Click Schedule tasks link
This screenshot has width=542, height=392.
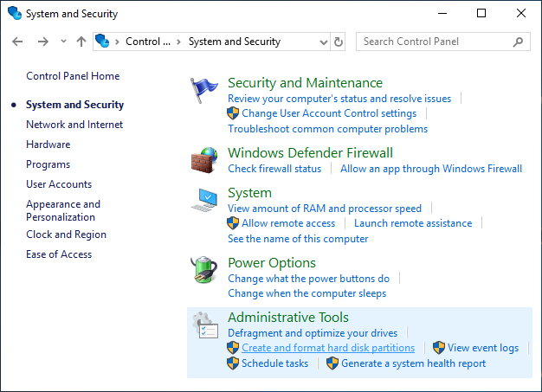coord(274,363)
